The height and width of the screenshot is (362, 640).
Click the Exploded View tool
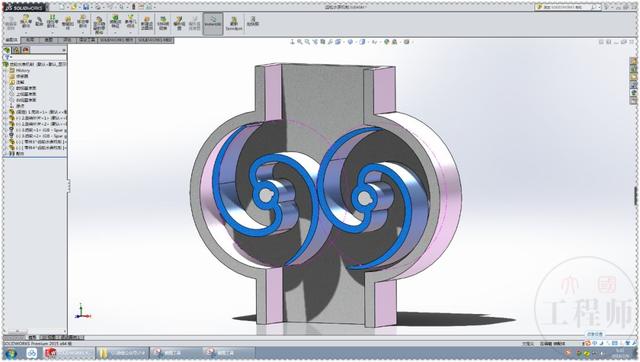pyautogui.click(x=179, y=23)
